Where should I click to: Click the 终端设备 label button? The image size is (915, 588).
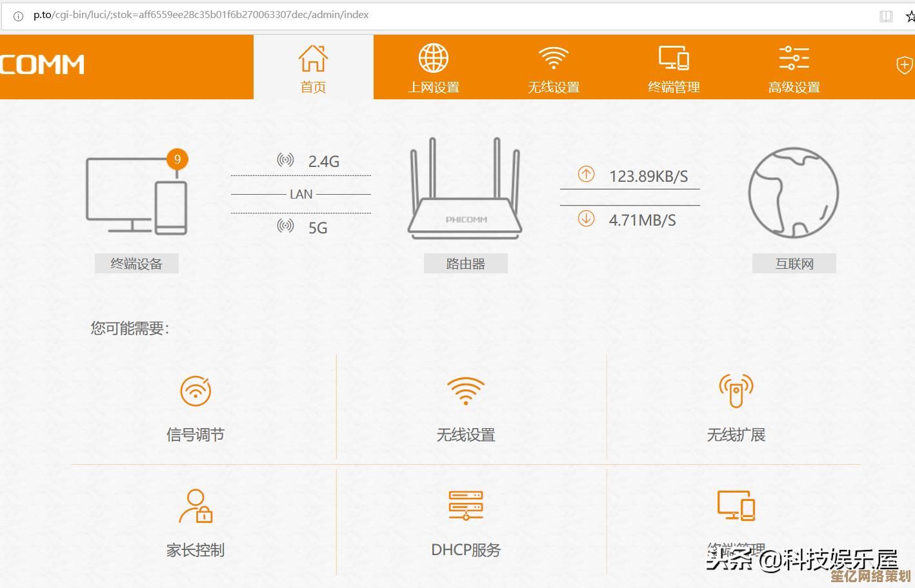[x=136, y=264]
